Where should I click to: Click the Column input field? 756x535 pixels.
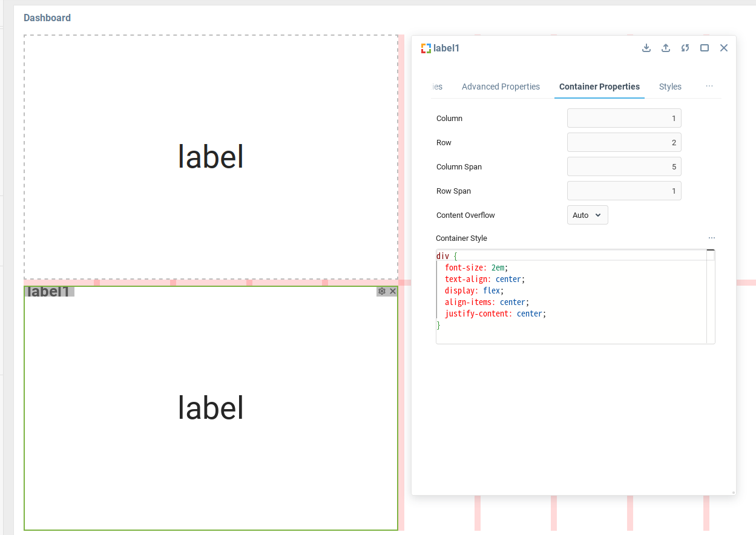(x=624, y=118)
